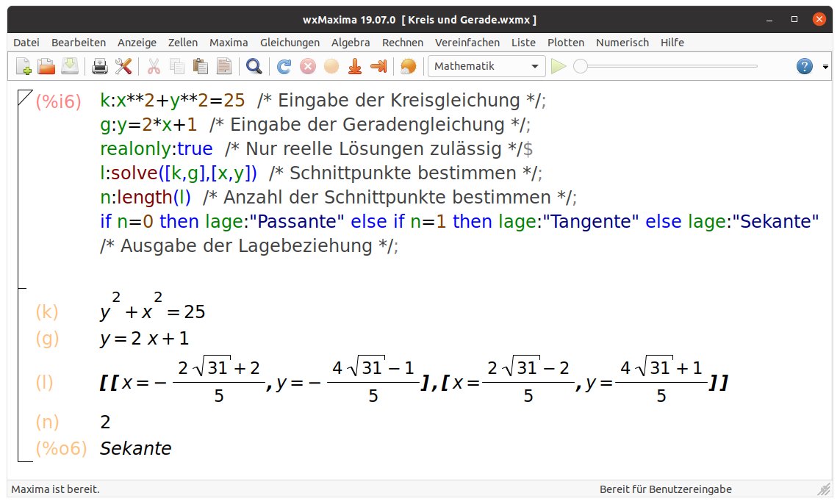Save the document with the download-arrow icon

point(70,66)
